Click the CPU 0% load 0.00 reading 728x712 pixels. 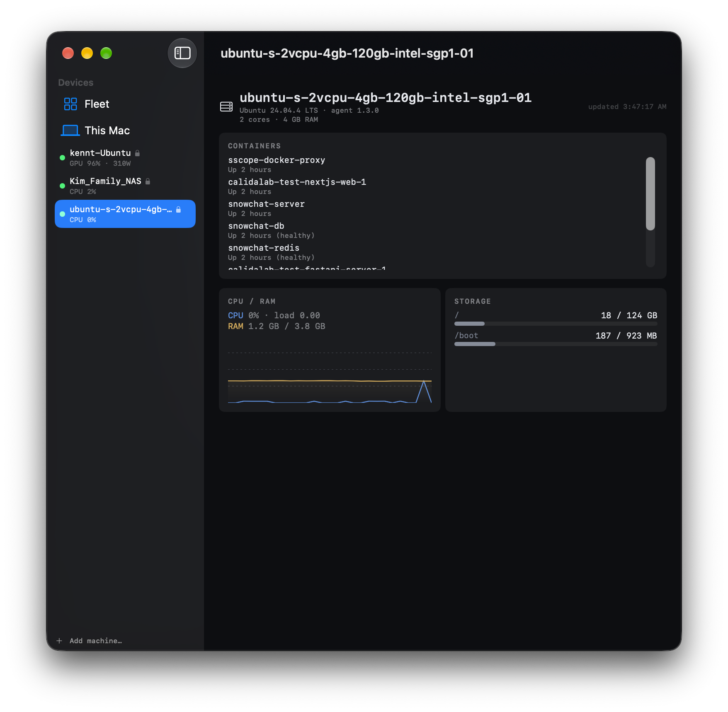tap(274, 315)
